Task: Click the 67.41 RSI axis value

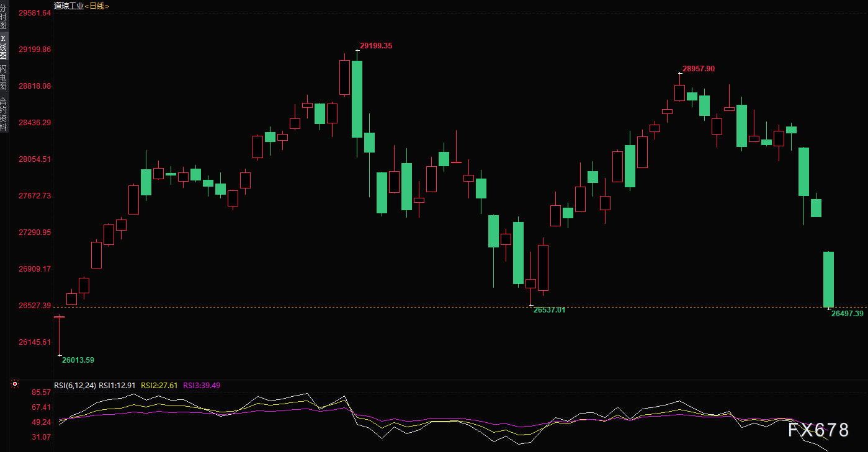Action: [41, 407]
